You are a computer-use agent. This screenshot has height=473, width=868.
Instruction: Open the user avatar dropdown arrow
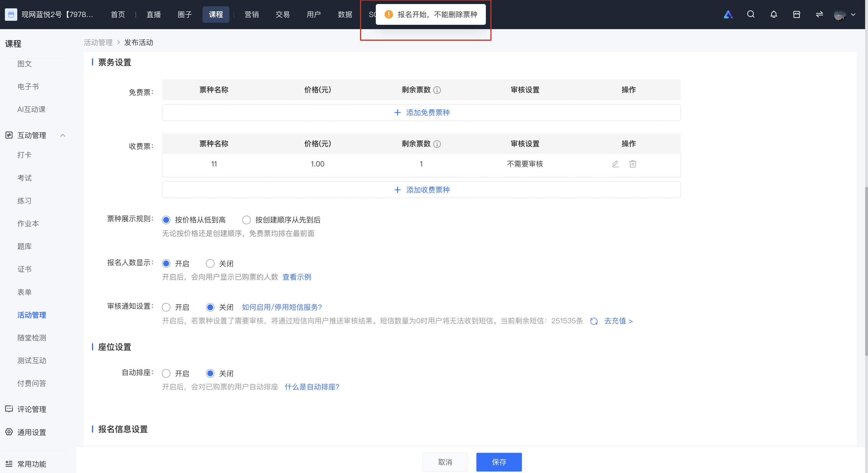coord(853,14)
